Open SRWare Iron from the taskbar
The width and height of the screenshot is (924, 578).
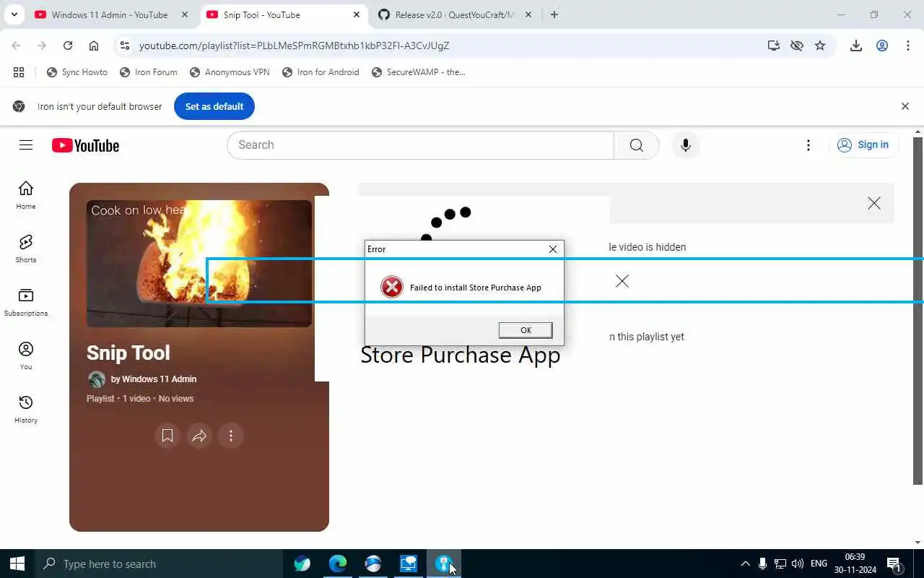coord(373,564)
